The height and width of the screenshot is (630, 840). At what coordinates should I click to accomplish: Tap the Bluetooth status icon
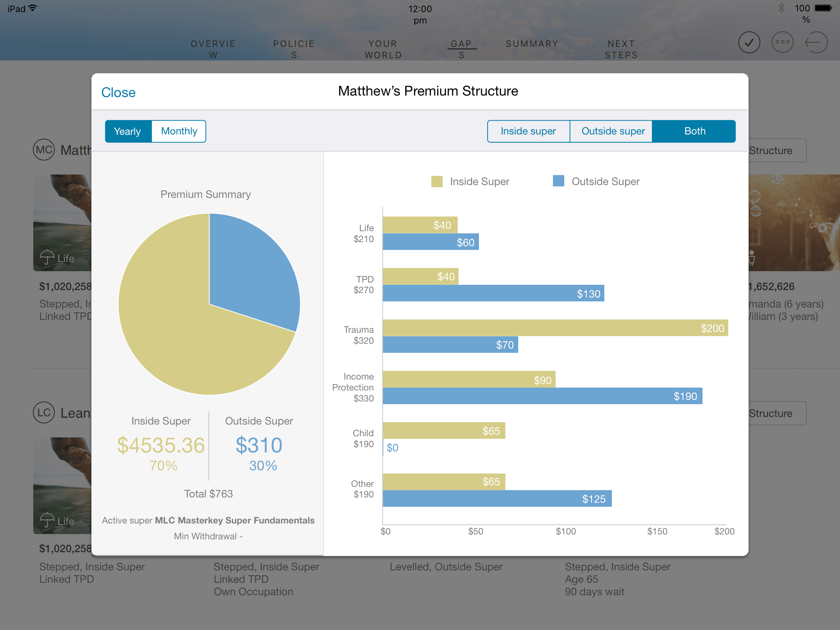tap(781, 8)
